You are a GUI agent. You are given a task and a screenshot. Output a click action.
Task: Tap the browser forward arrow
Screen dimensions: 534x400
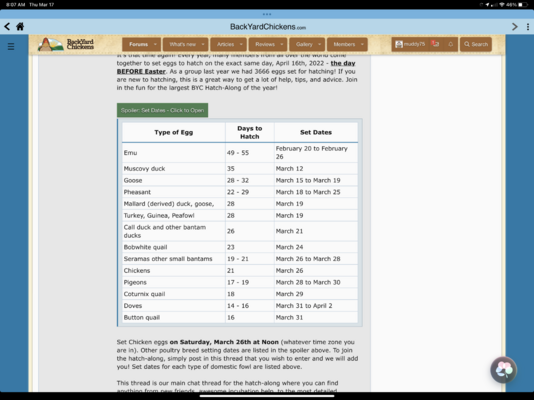pos(515,27)
